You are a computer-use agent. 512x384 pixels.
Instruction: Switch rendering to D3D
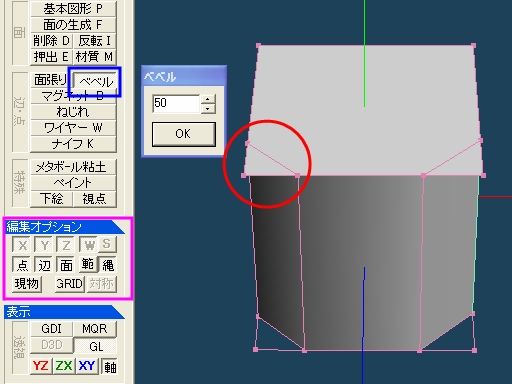coord(51,345)
